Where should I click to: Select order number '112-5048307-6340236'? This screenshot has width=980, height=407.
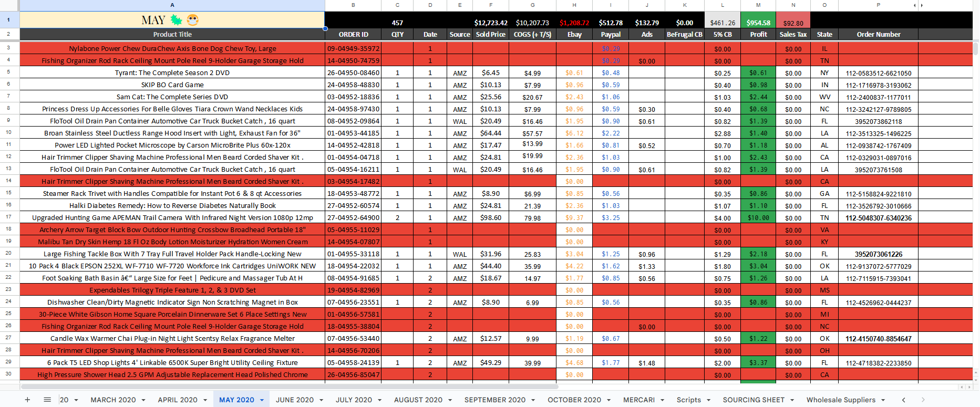click(878, 217)
